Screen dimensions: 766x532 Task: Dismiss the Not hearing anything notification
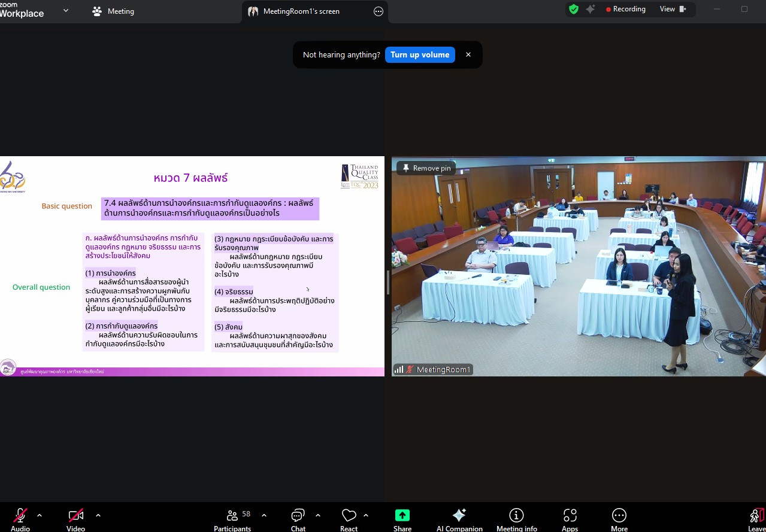468,55
